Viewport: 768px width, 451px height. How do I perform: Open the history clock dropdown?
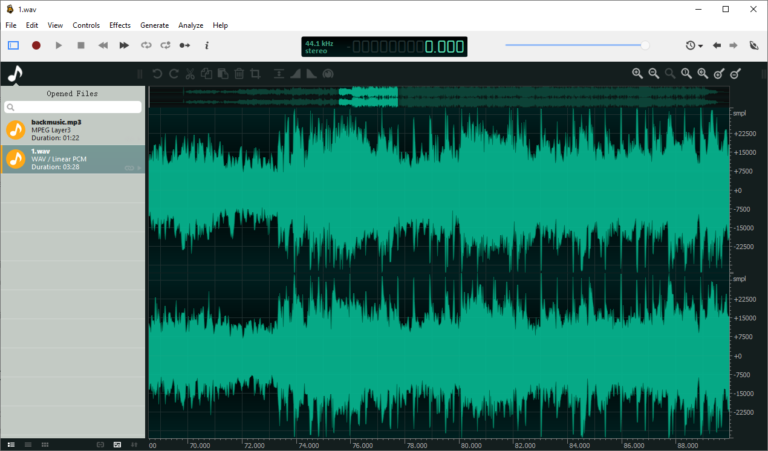[x=694, y=45]
